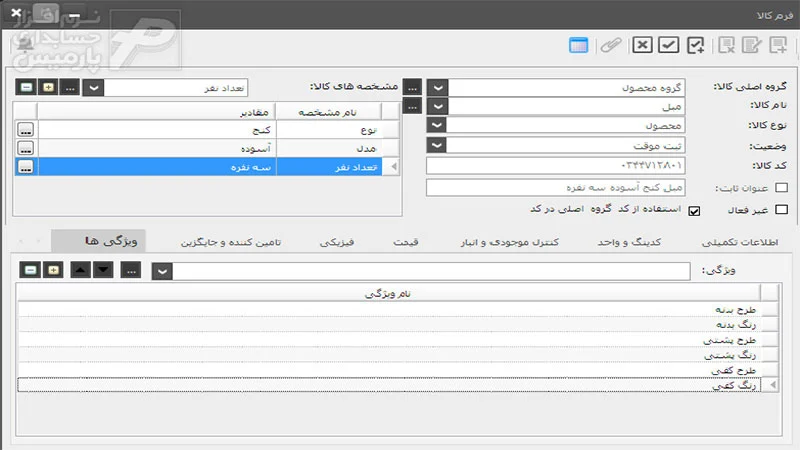Click yellow plus add specification button

coord(48,87)
